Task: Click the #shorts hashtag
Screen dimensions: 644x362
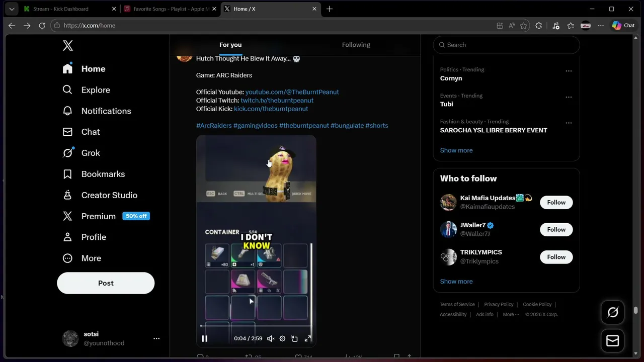Action: click(377, 126)
